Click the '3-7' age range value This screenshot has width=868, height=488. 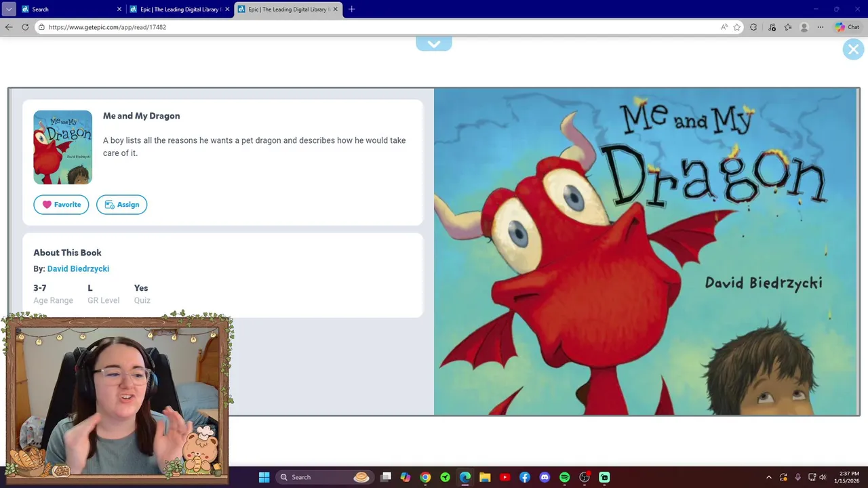pyautogui.click(x=40, y=288)
